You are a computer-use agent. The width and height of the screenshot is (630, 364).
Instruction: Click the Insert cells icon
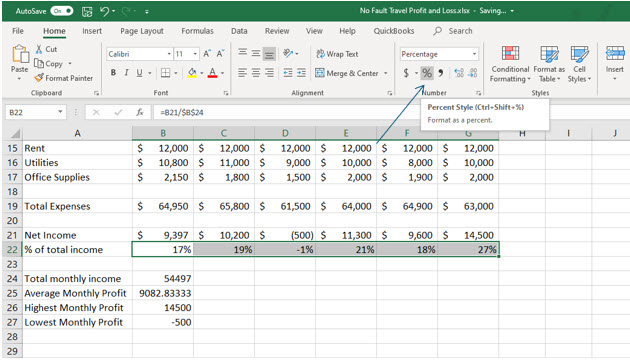pos(615,53)
